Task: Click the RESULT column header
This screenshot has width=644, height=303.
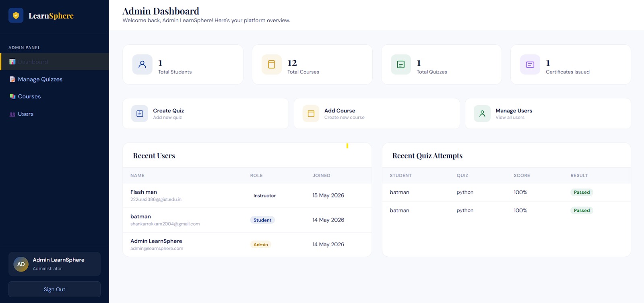Action: click(x=579, y=176)
